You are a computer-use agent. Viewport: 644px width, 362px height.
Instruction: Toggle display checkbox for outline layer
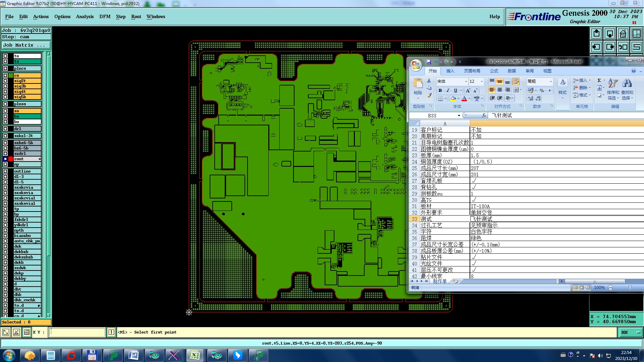tap(5, 171)
